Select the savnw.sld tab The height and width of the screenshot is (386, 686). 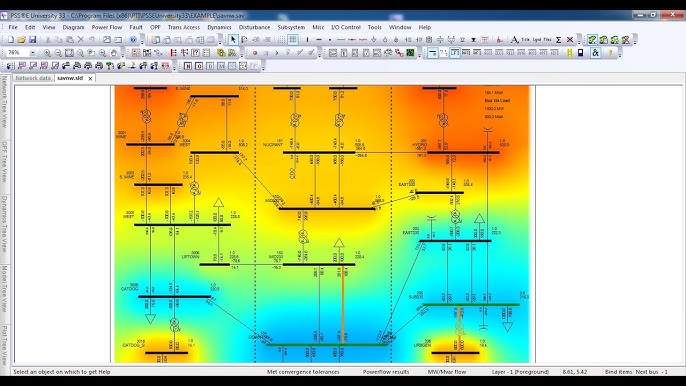(70, 78)
